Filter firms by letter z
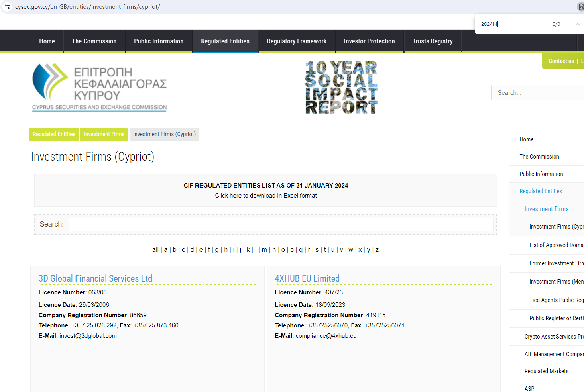584x392 pixels. (377, 250)
